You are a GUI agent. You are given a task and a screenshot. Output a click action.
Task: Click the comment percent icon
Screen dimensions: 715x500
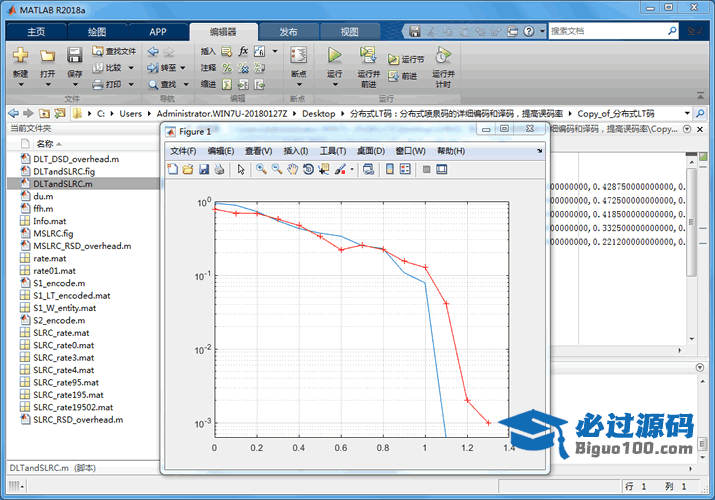click(227, 68)
